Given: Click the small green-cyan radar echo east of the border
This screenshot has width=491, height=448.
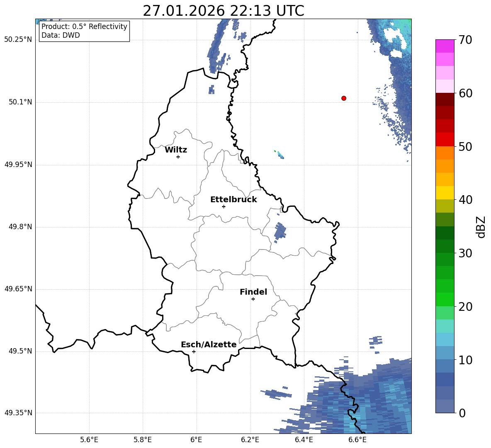Looking at the screenshot, I should 280,155.
